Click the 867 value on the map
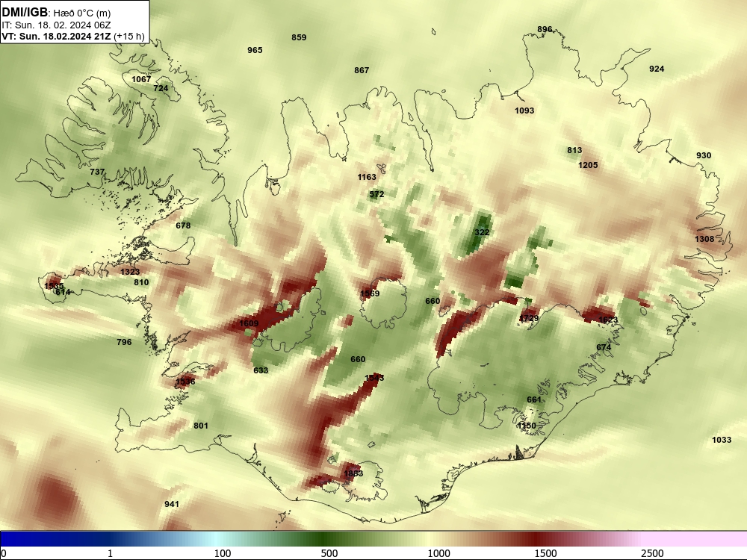 362,70
